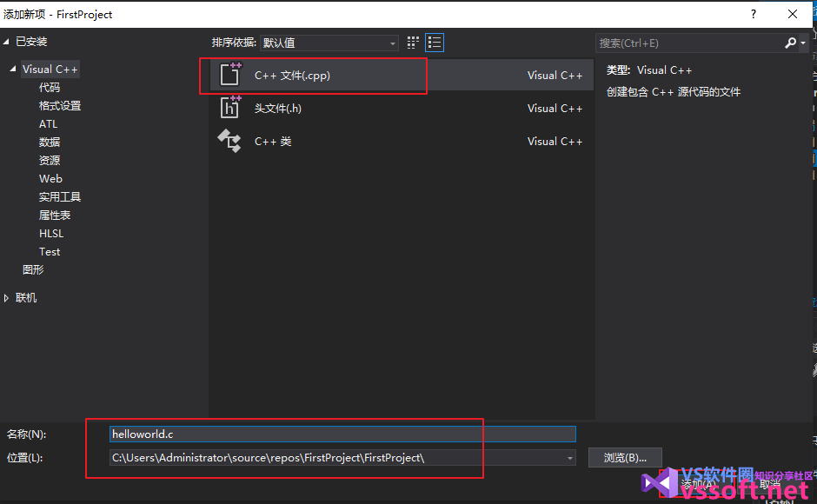Select the 图形 category

33,270
